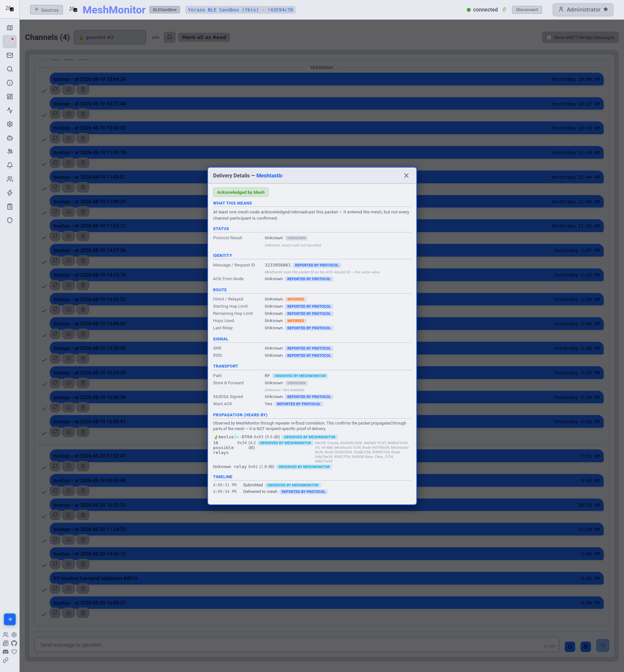Open the dashboard grid sidebar icon

[10, 97]
